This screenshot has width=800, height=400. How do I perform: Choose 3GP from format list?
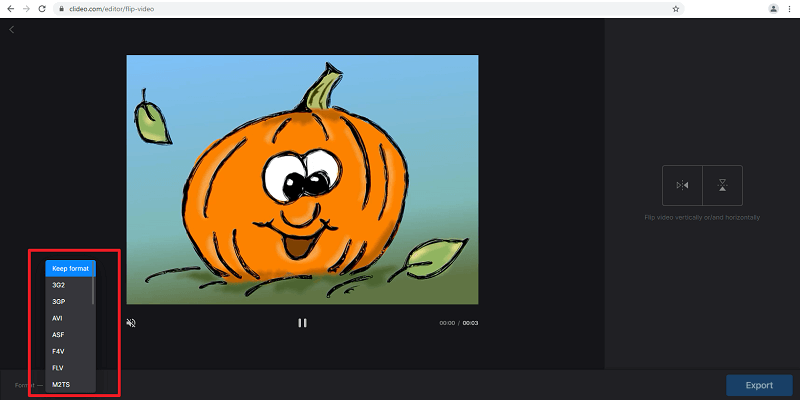pos(68,302)
